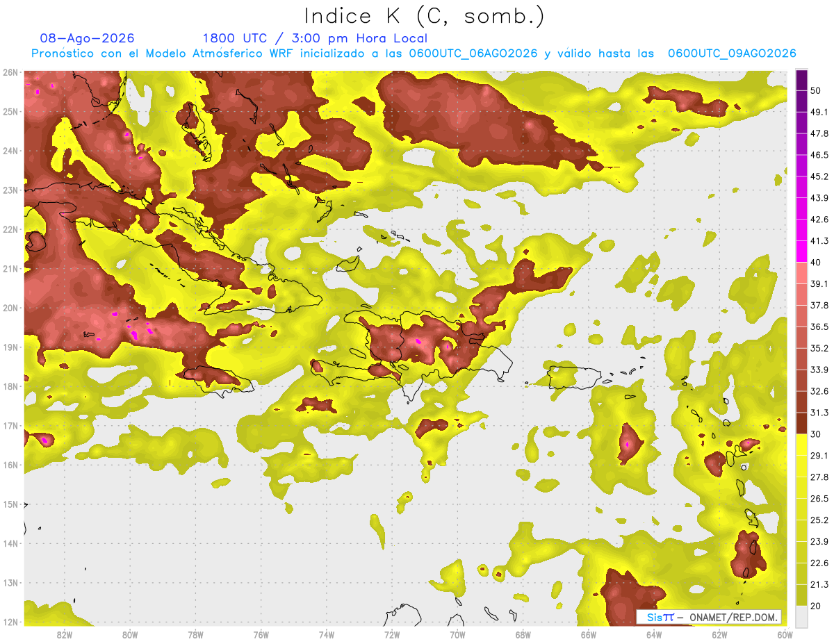The width and height of the screenshot is (834, 644).
Task: Click the "12N" latitude label
Action: tap(10, 622)
